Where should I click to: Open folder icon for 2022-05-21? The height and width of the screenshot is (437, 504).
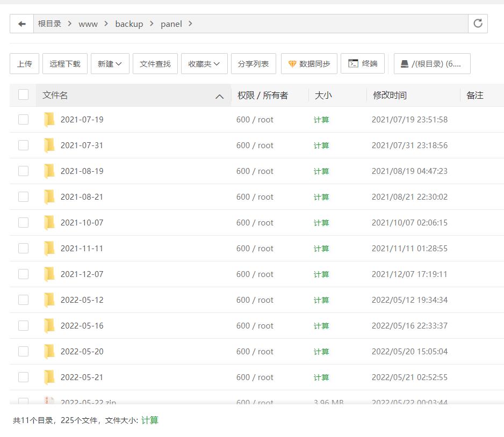click(x=49, y=377)
